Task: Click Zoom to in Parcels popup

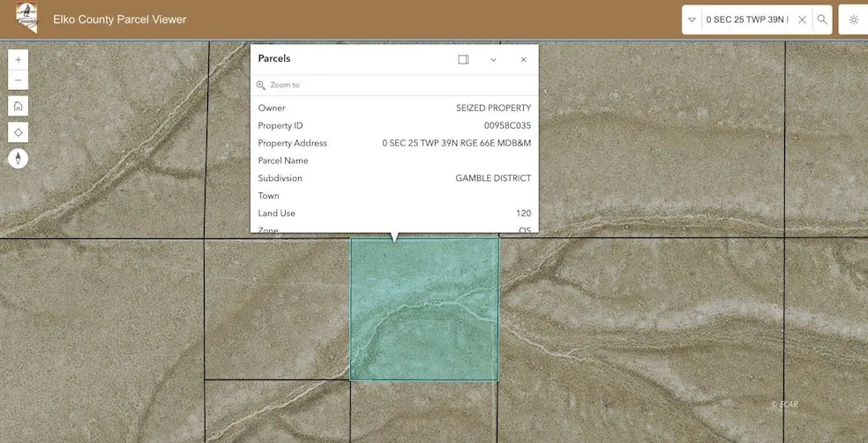Action: (x=284, y=85)
